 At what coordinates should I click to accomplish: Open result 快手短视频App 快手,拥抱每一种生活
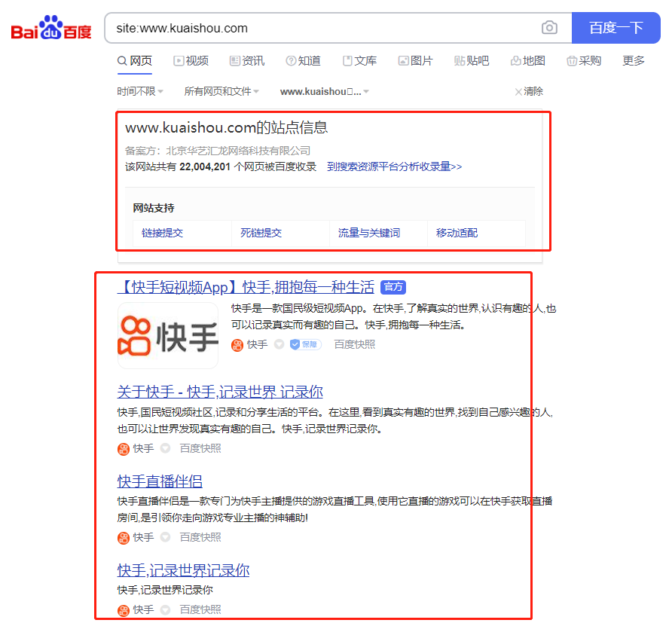tap(246, 287)
